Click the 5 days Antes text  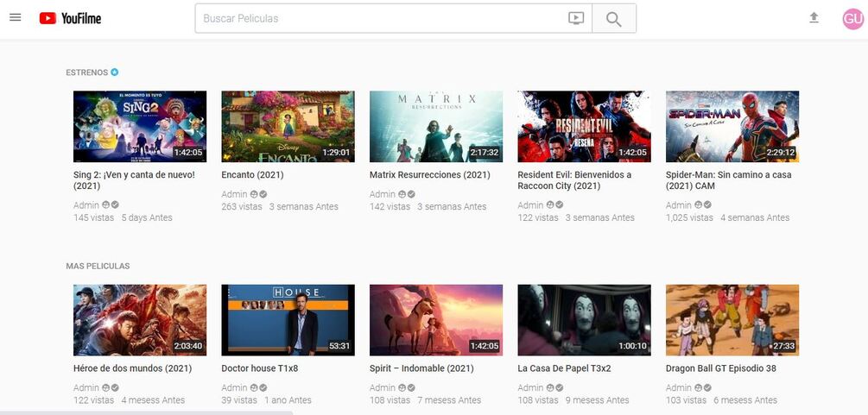pos(147,218)
